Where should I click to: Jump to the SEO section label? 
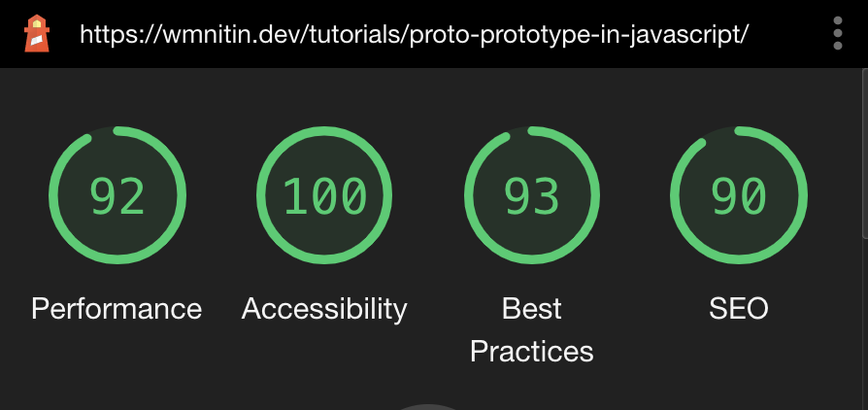tap(739, 309)
